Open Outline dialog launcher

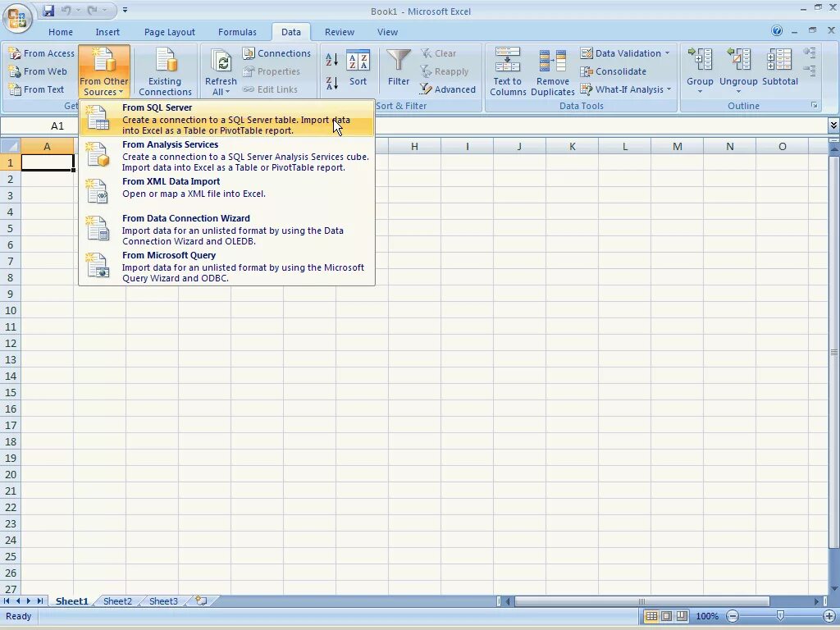(815, 106)
